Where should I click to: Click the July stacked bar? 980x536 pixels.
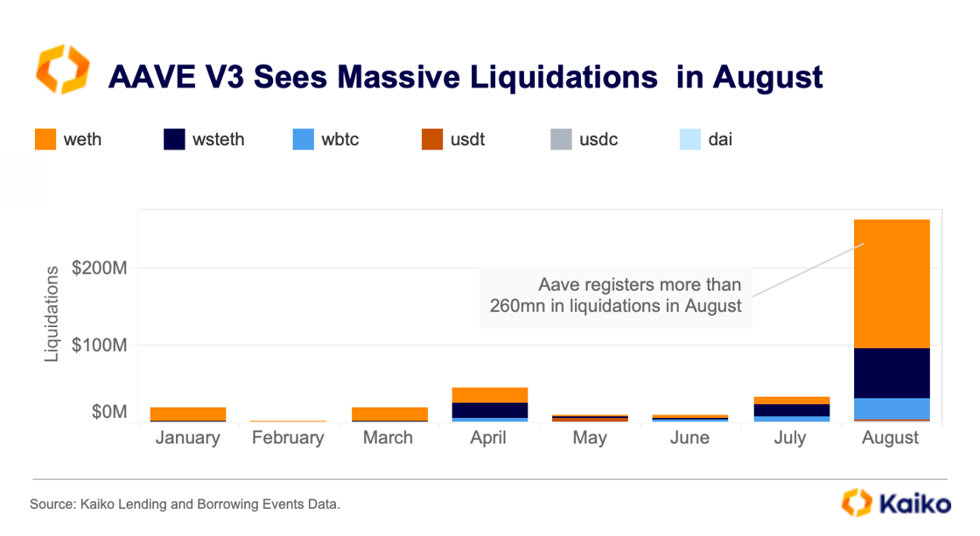pyautogui.click(x=791, y=409)
